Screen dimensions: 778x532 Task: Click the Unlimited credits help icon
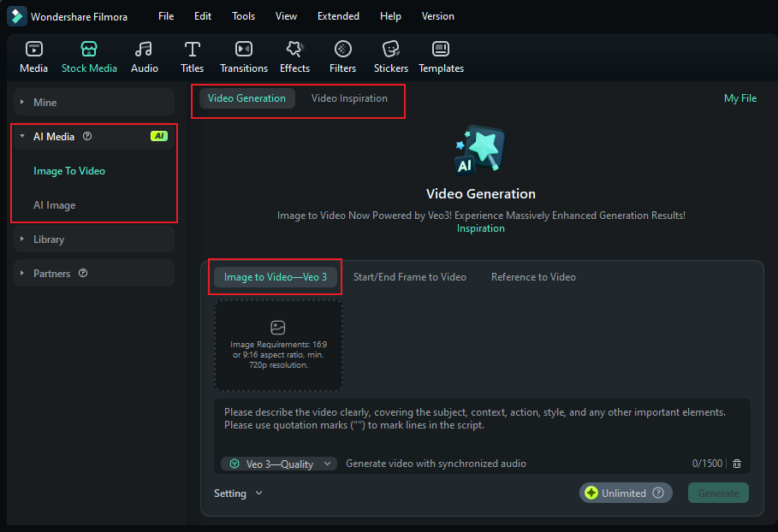tap(658, 493)
